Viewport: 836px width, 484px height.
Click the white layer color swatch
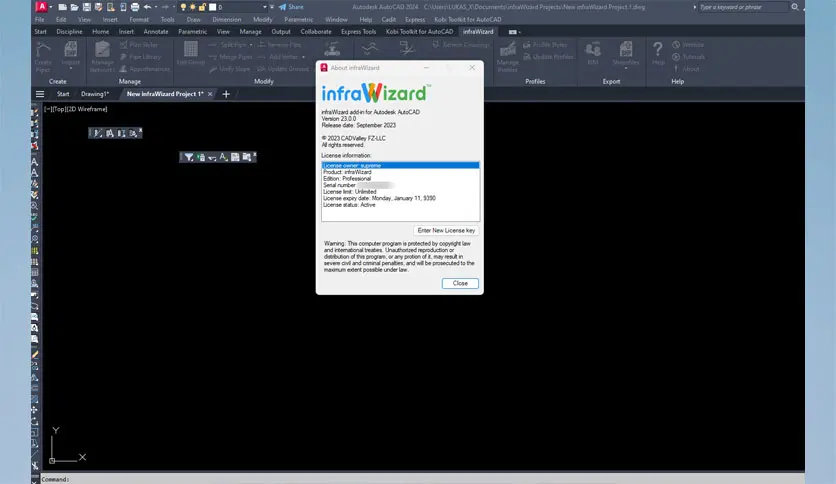tap(212, 7)
